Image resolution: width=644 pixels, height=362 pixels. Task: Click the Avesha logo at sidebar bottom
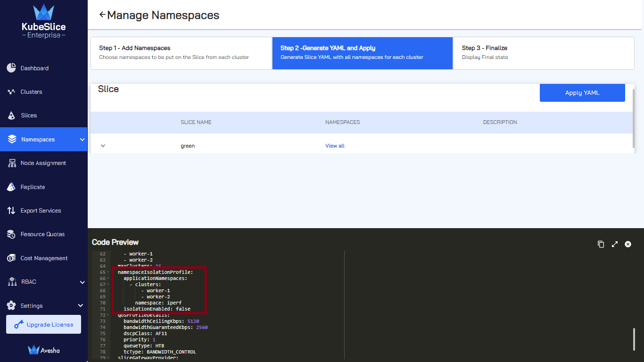[43, 350]
